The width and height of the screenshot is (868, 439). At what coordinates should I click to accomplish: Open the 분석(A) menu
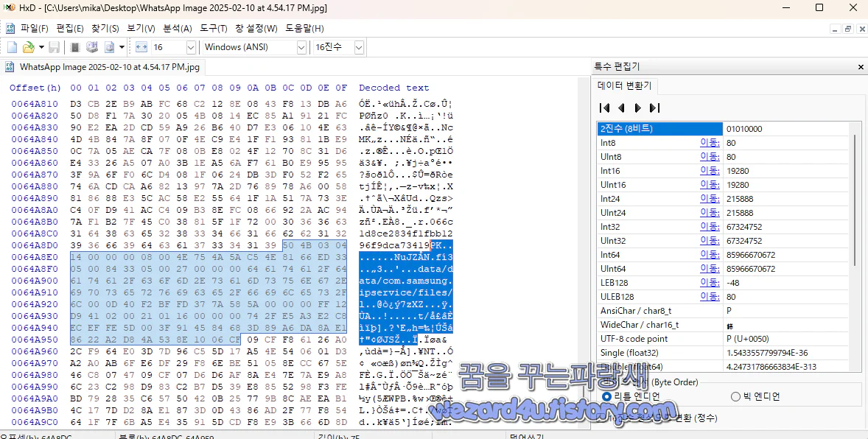click(177, 28)
